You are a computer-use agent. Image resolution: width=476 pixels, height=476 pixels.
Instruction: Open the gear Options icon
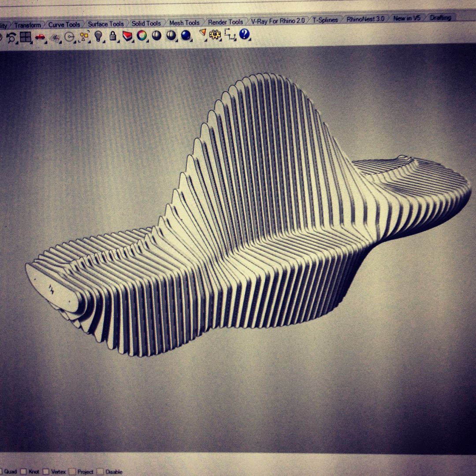point(215,34)
